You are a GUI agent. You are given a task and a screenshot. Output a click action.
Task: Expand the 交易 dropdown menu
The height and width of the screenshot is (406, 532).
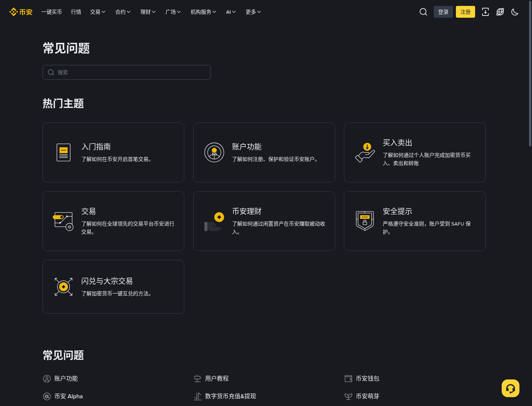[x=98, y=12]
